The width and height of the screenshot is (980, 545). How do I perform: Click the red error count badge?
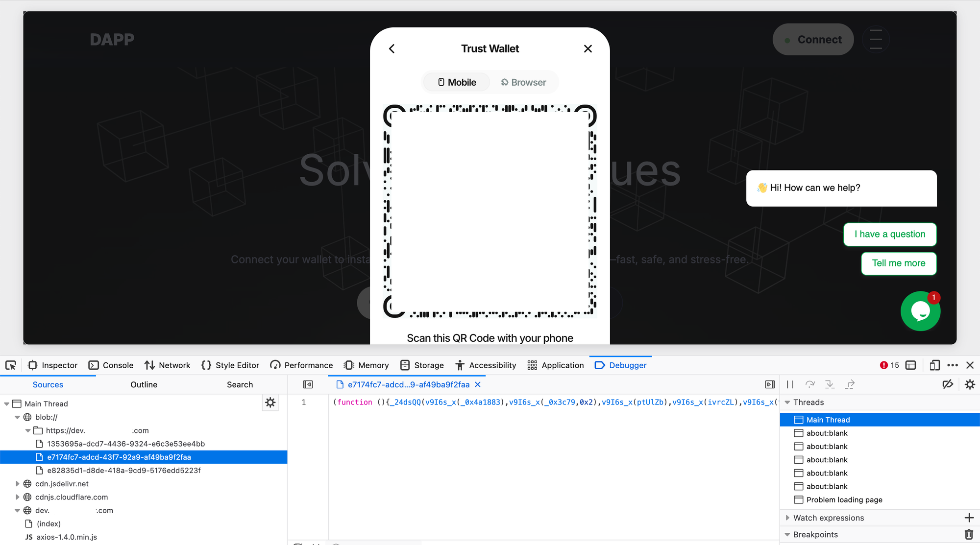click(889, 365)
